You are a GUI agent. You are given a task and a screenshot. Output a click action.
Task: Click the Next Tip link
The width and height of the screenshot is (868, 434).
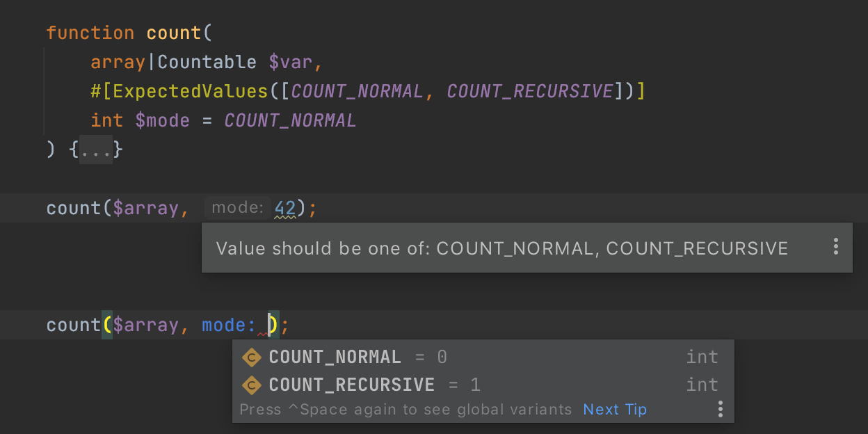click(x=614, y=410)
